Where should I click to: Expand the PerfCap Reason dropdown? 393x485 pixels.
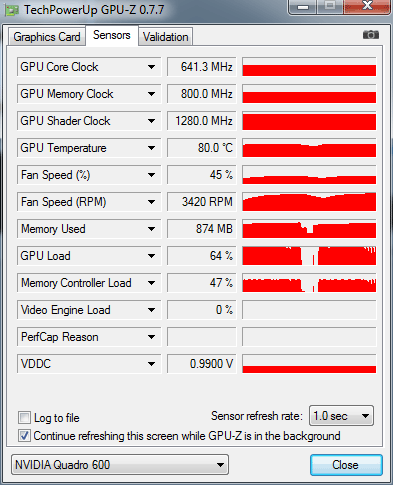151,337
